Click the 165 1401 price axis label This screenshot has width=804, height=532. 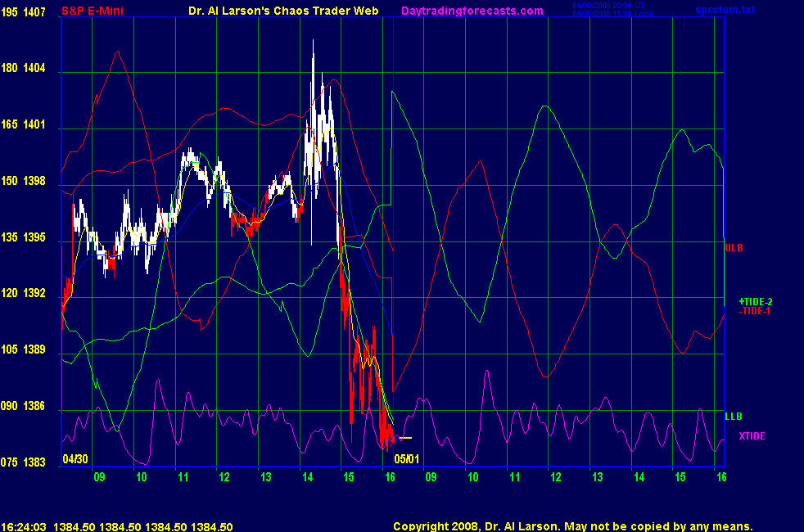click(x=23, y=124)
